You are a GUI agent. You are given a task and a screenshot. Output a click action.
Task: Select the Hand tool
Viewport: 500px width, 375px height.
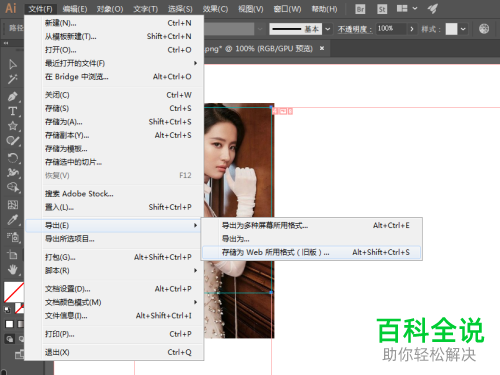pyautogui.click(x=13, y=269)
